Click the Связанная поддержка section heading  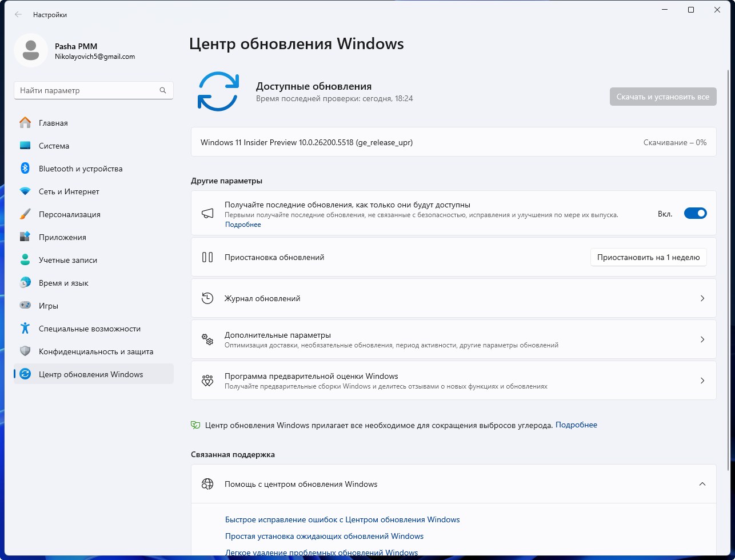click(x=233, y=454)
